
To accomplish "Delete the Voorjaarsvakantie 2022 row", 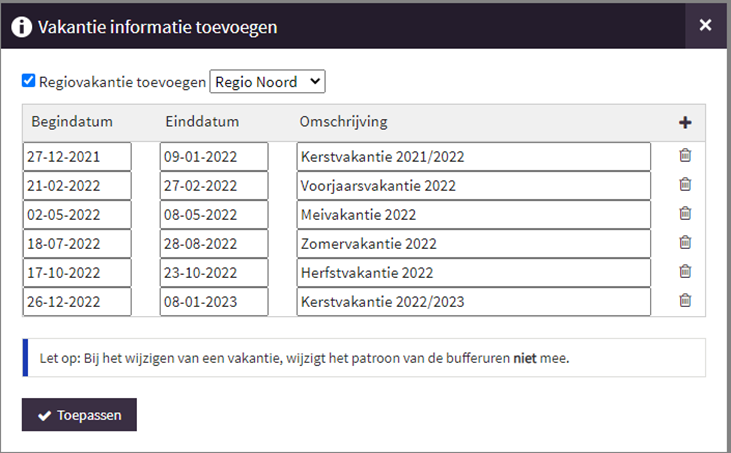I will (x=685, y=185).
